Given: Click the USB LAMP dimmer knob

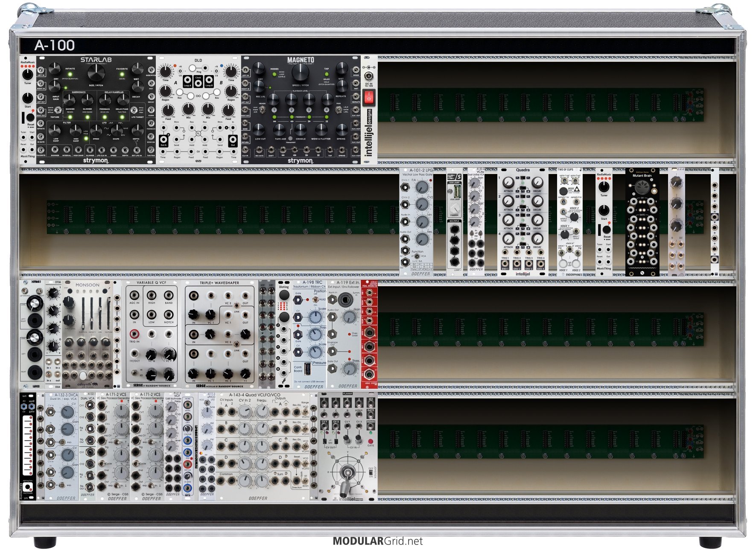Looking at the screenshot, I should 455,208.
